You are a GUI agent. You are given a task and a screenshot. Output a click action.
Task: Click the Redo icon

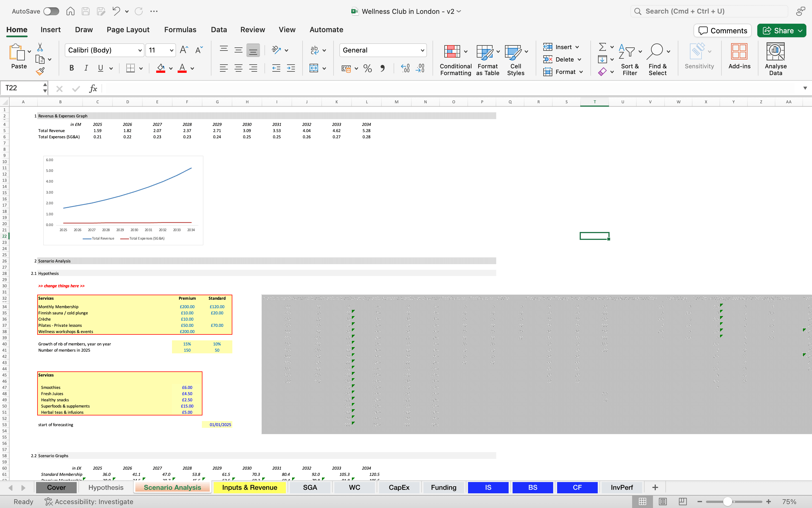coord(139,11)
